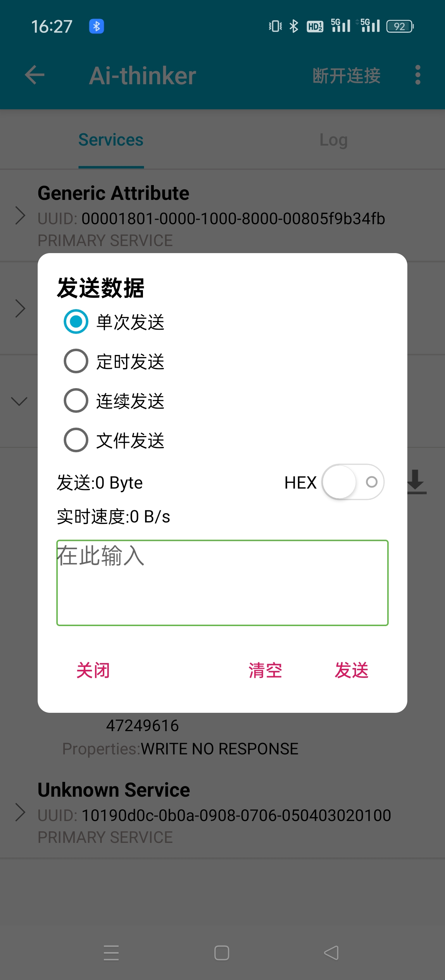Viewport: 445px width, 980px height.
Task: Open the three-dot overflow menu
Action: point(418,75)
